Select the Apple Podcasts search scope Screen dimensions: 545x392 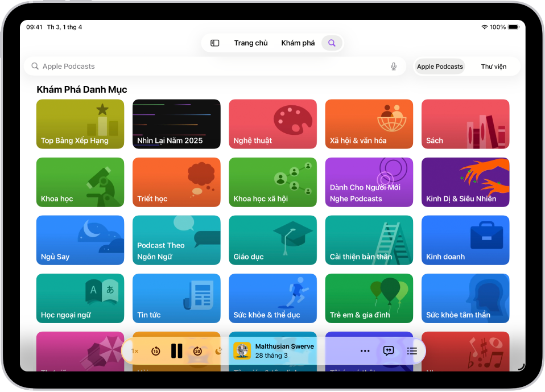point(439,66)
